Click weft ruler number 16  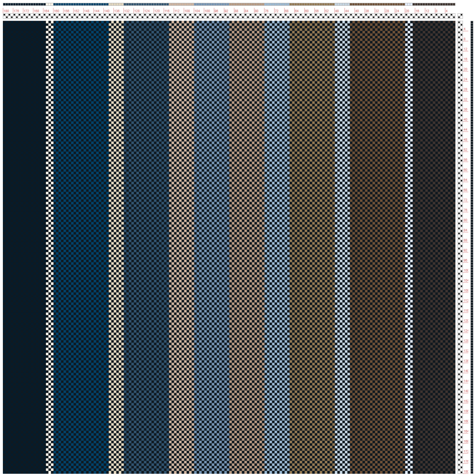click(x=465, y=59)
